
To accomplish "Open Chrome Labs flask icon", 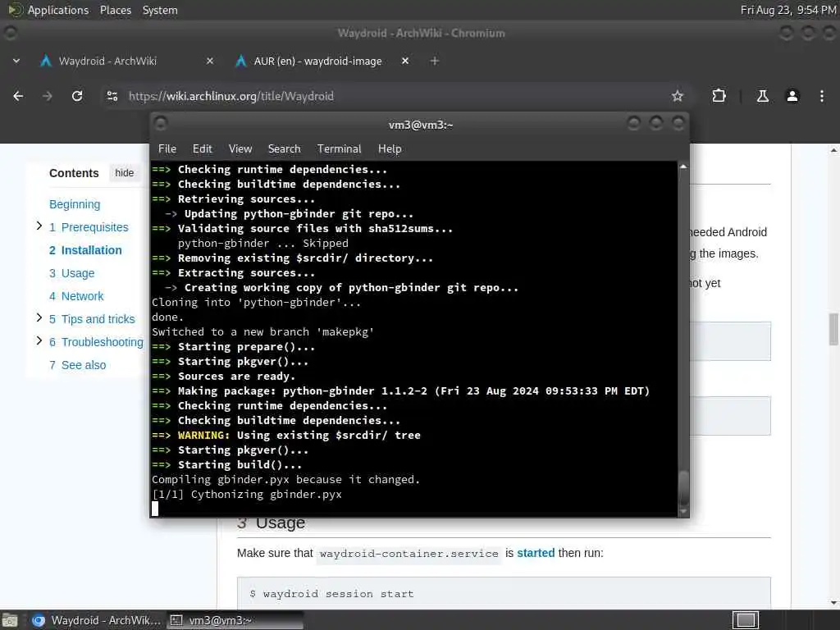I will [x=762, y=96].
